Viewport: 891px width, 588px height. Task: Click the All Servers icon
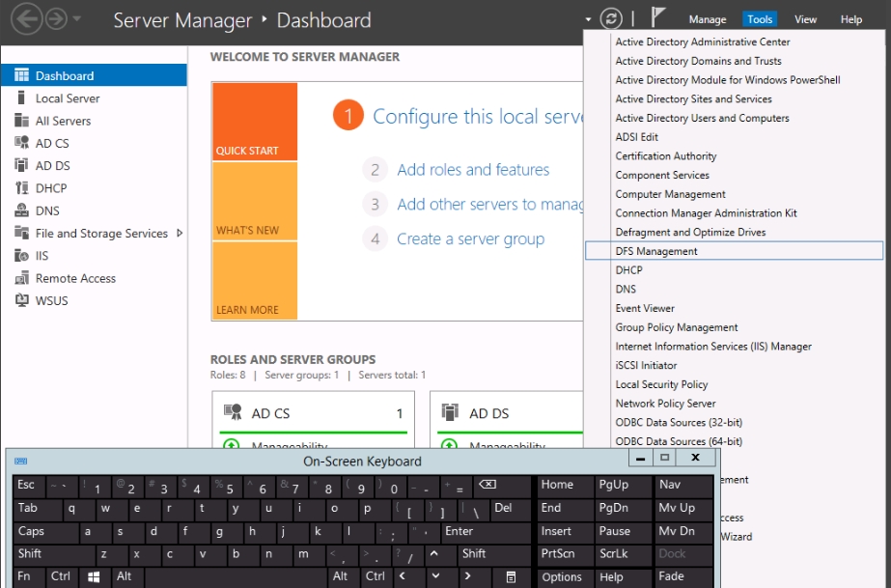coord(21,121)
